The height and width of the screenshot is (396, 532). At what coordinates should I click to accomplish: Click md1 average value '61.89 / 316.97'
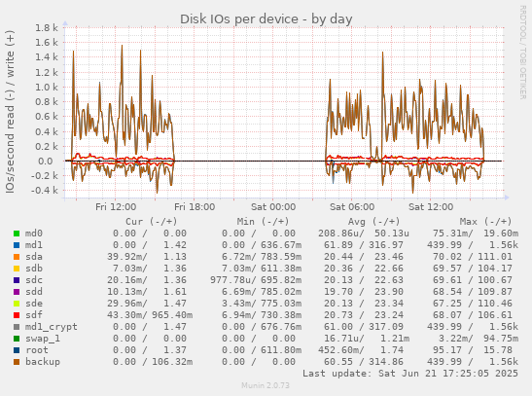coord(364,245)
